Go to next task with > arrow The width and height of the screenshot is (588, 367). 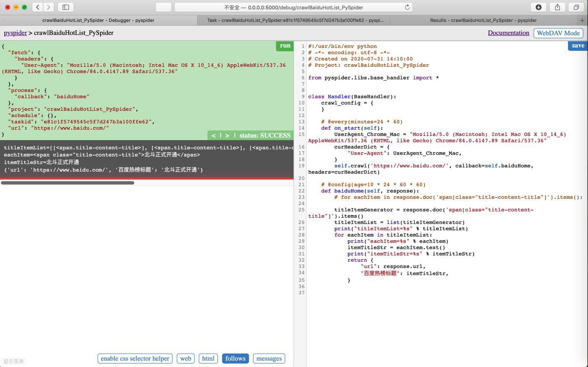[227, 135]
